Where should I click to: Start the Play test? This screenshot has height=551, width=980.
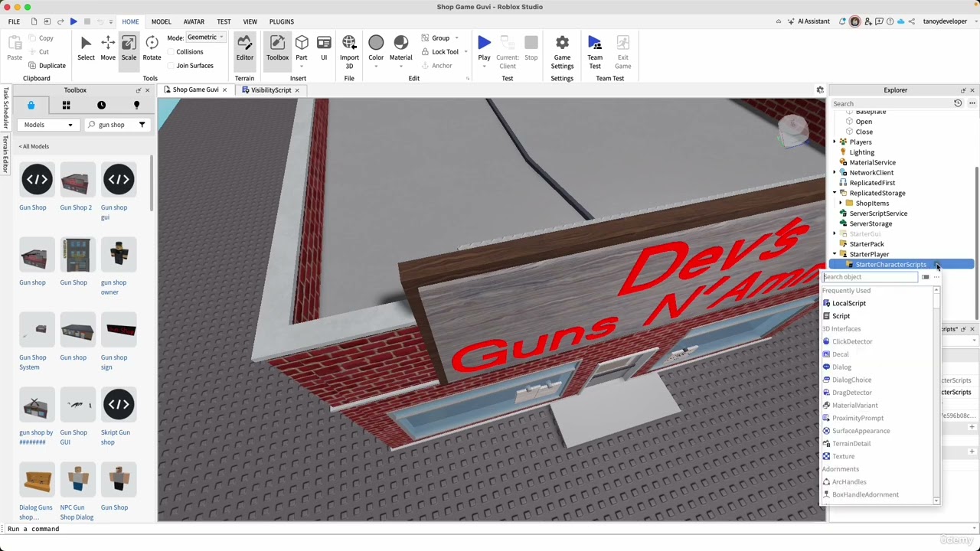(484, 48)
